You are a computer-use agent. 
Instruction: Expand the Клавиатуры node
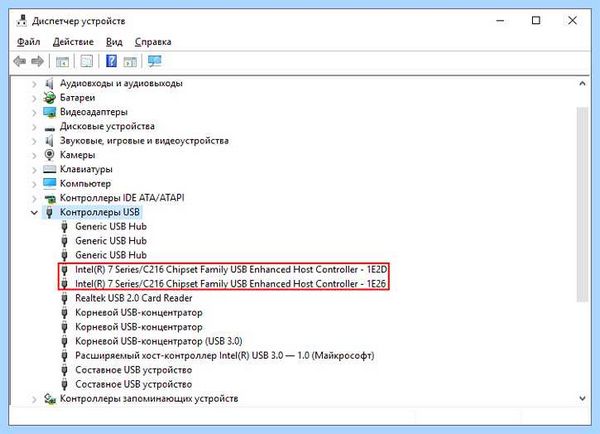point(34,170)
